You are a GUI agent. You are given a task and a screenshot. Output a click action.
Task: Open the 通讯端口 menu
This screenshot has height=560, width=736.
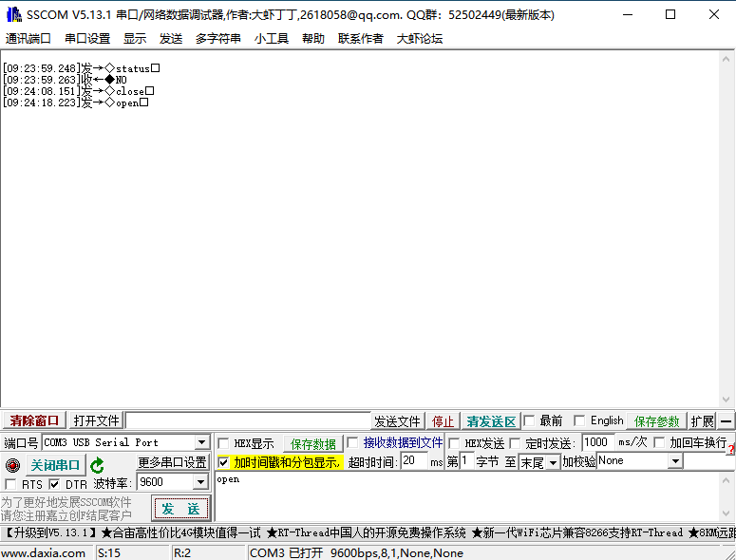[x=28, y=39]
